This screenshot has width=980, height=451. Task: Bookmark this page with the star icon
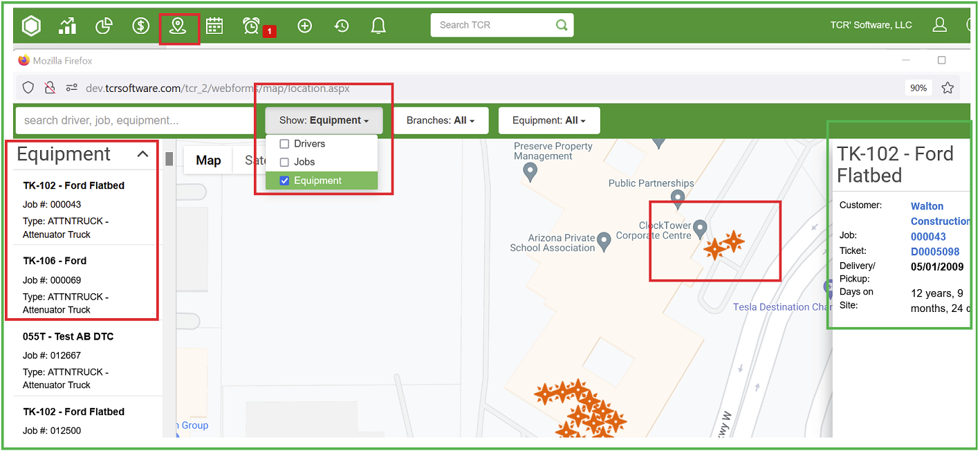(947, 88)
